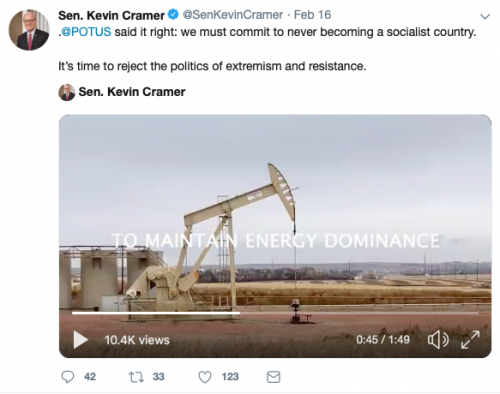Mute the video volume speaker icon
The image size is (500, 394).
[438, 340]
